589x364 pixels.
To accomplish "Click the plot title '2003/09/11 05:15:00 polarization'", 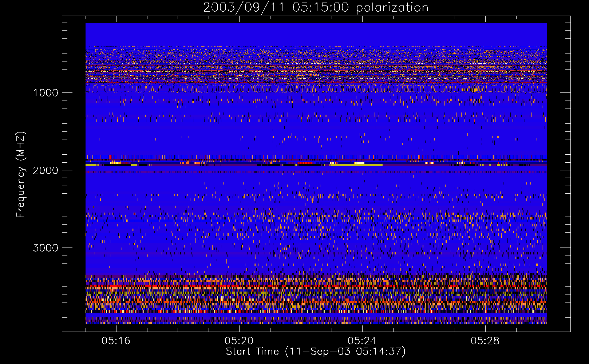I will pyautogui.click(x=316, y=8).
